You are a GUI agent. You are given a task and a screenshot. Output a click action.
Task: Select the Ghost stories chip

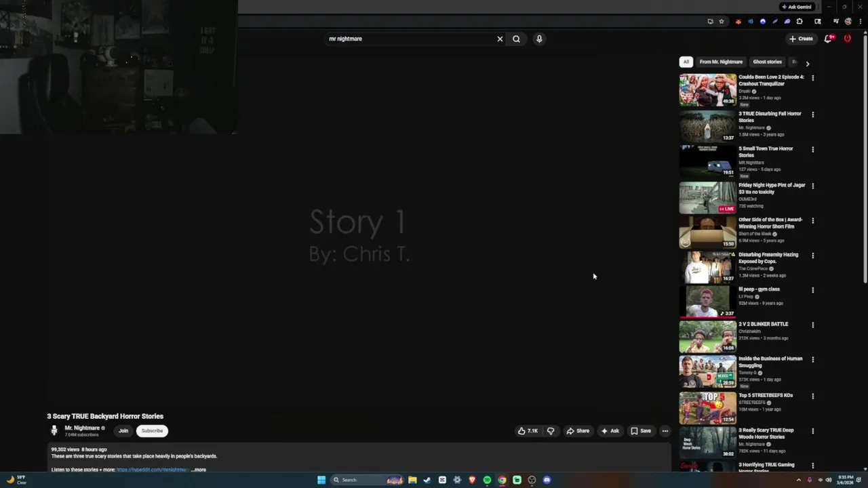coord(767,62)
